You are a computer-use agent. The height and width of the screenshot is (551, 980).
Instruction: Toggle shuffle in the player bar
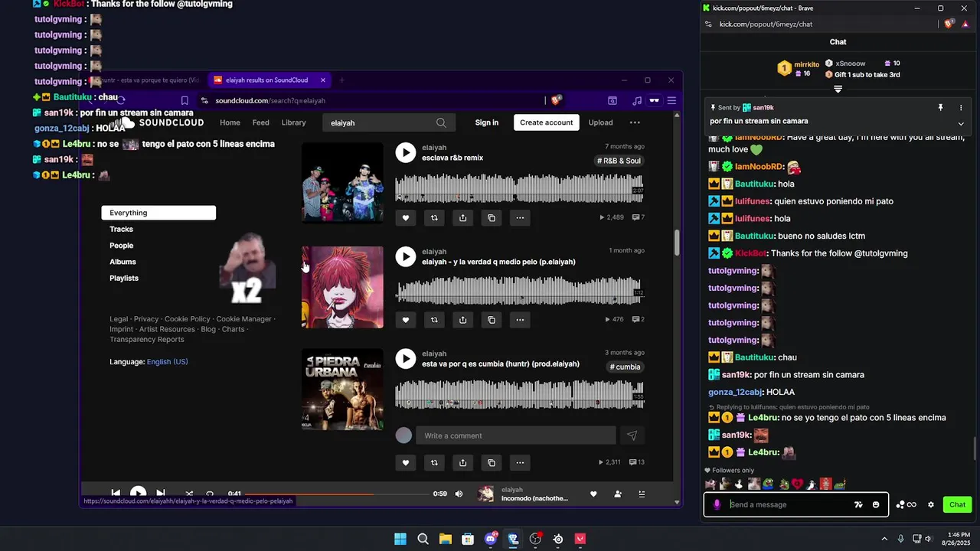[189, 494]
